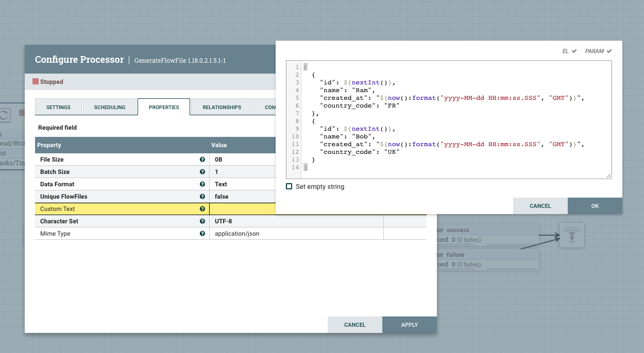Viewport: 644px width, 353px height.
Task: Click help icon next to Data Format
Action: (x=202, y=184)
